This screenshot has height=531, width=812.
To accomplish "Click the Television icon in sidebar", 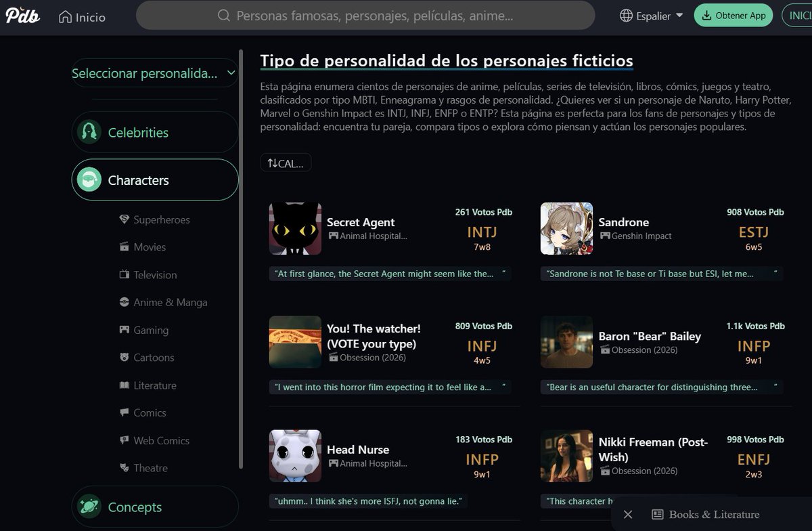I will (124, 274).
